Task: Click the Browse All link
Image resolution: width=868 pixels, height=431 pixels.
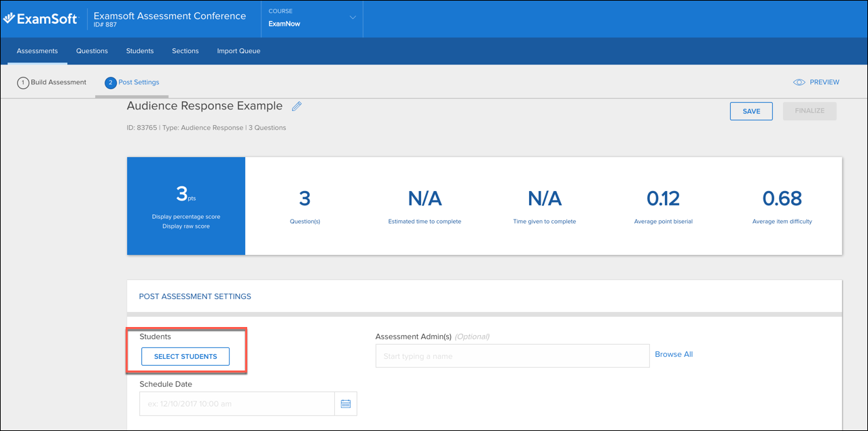Action: coord(674,354)
